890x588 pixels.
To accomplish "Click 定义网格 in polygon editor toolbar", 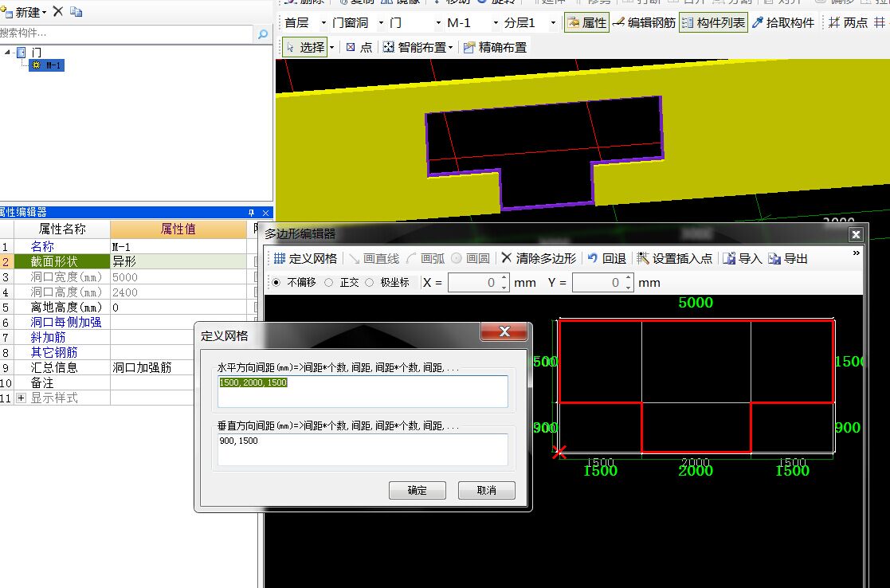I will [305, 259].
